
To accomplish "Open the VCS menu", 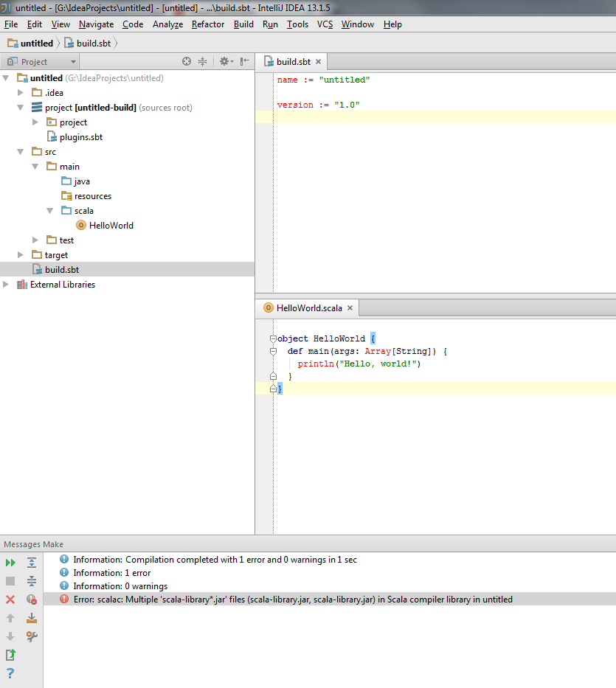I will [x=325, y=24].
